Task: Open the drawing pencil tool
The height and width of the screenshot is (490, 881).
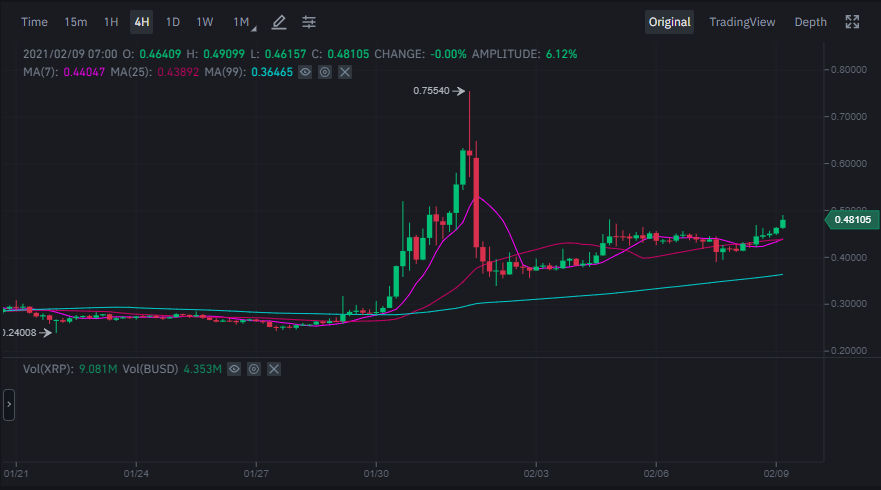Action: pyautogui.click(x=279, y=22)
